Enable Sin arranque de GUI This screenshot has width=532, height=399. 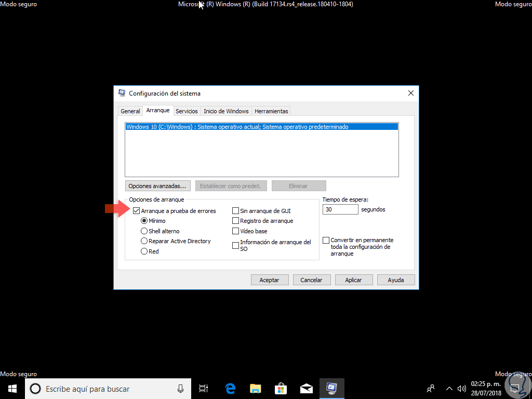[235, 211]
